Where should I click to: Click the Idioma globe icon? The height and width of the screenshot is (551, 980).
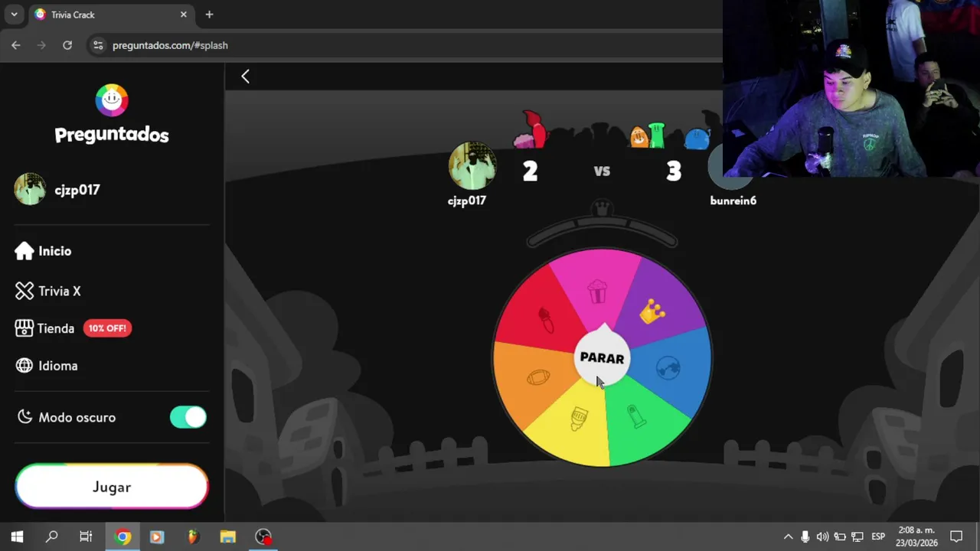point(24,366)
